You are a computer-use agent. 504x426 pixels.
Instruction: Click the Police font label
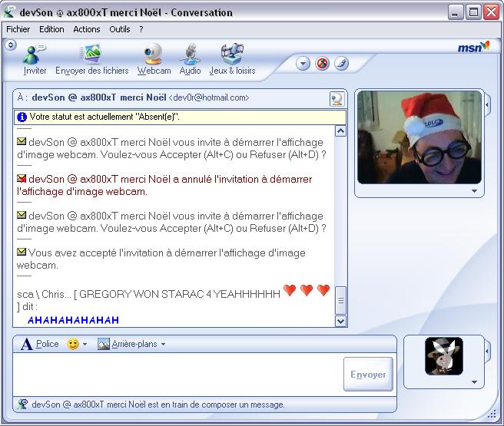pyautogui.click(x=48, y=344)
